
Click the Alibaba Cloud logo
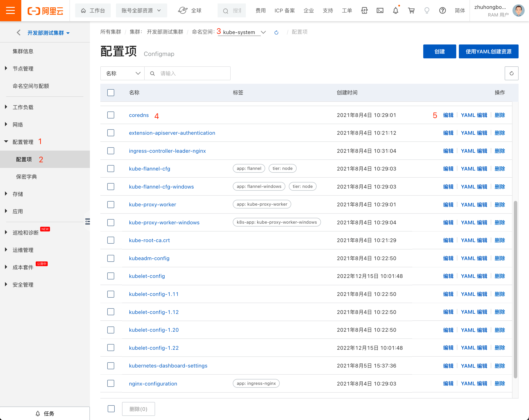[45, 11]
